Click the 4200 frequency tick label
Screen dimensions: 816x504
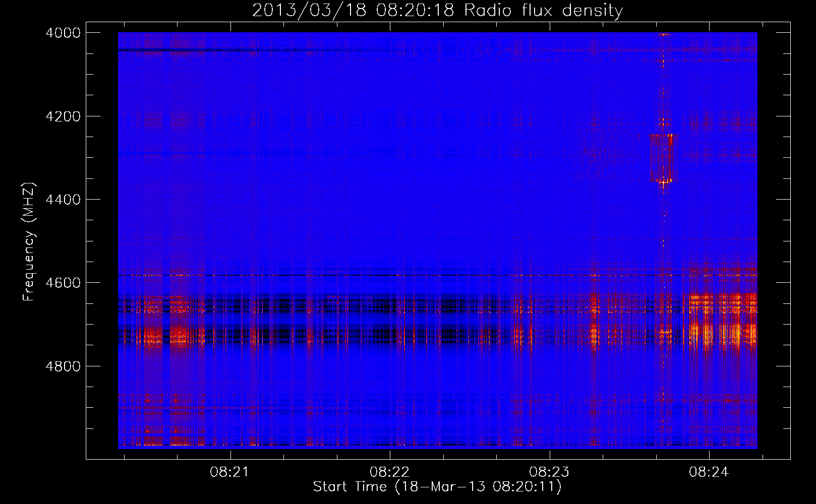(63, 116)
